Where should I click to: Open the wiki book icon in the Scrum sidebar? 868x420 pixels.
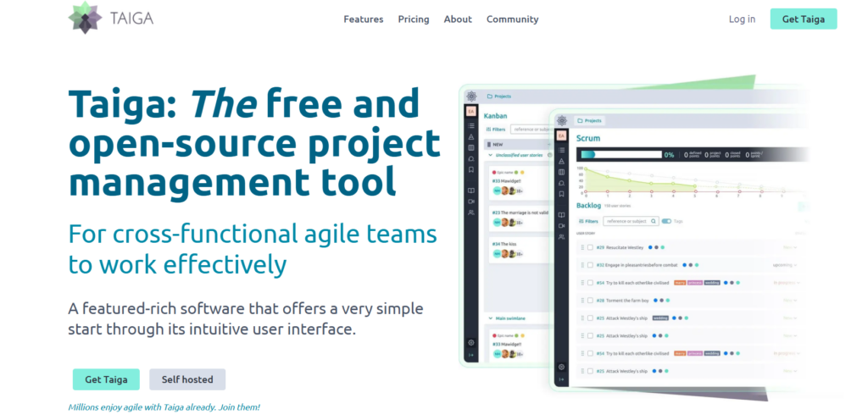561,215
